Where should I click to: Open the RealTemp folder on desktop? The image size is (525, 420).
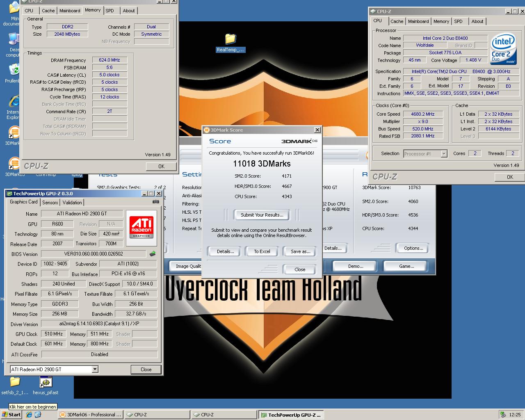click(x=230, y=43)
